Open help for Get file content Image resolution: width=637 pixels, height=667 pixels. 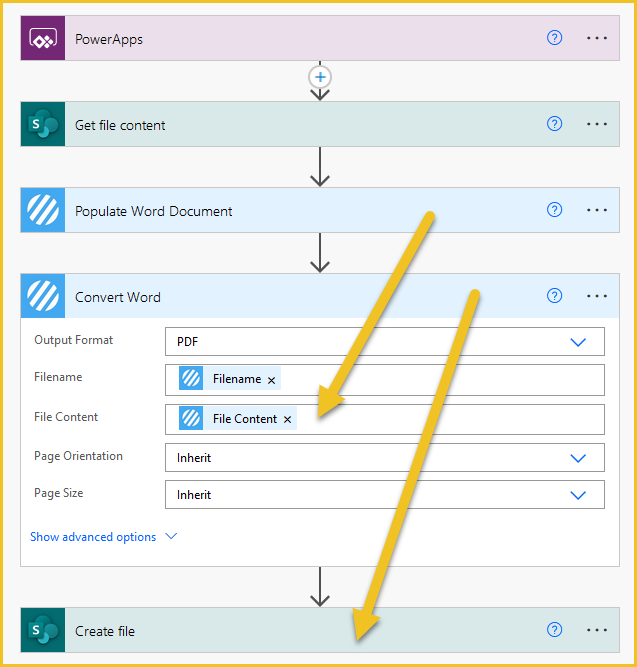554,124
